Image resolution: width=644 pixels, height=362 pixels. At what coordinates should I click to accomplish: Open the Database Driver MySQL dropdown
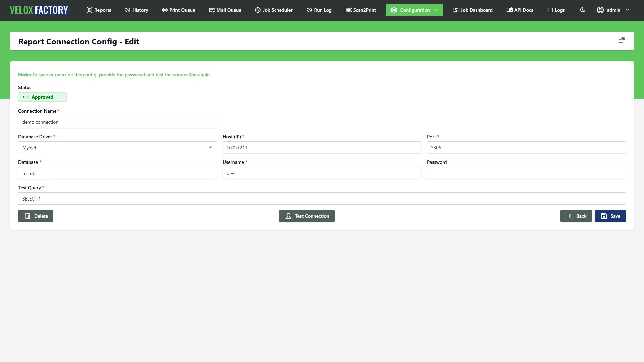(x=118, y=147)
